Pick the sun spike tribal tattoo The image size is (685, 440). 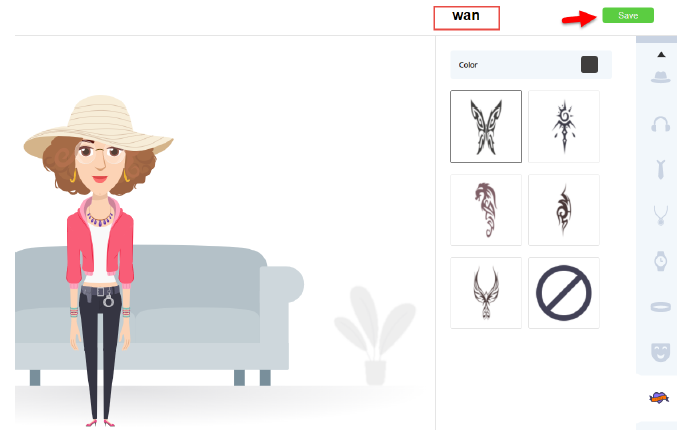point(564,127)
